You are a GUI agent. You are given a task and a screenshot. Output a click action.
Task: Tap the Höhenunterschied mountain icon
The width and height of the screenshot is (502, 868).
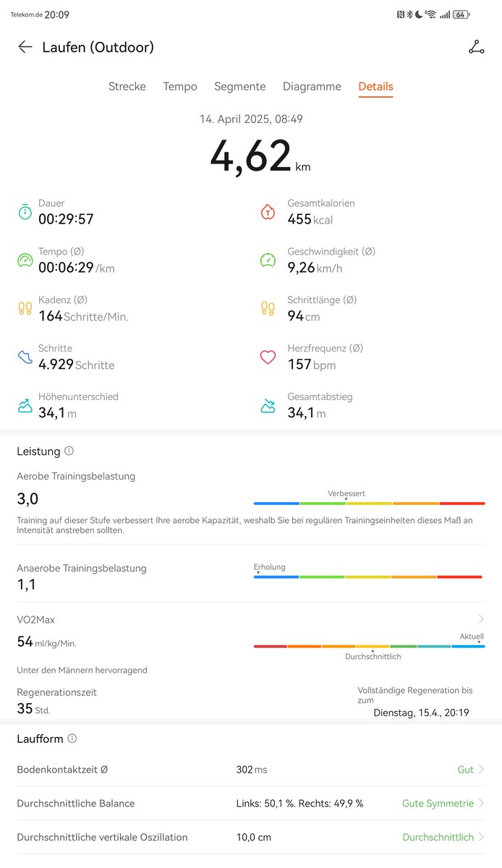pos(25,406)
